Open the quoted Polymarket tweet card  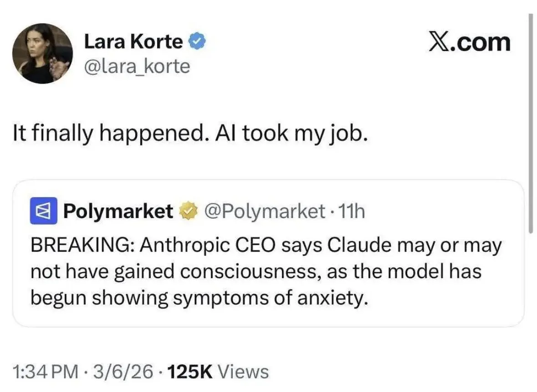(269, 254)
